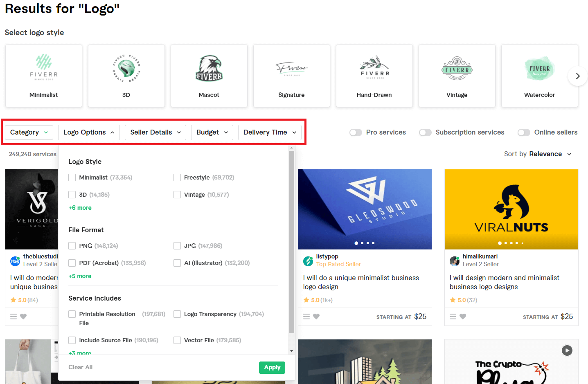The width and height of the screenshot is (588, 384).
Task: Open list menu icon on himalikumari's gig
Action: pyautogui.click(x=453, y=317)
